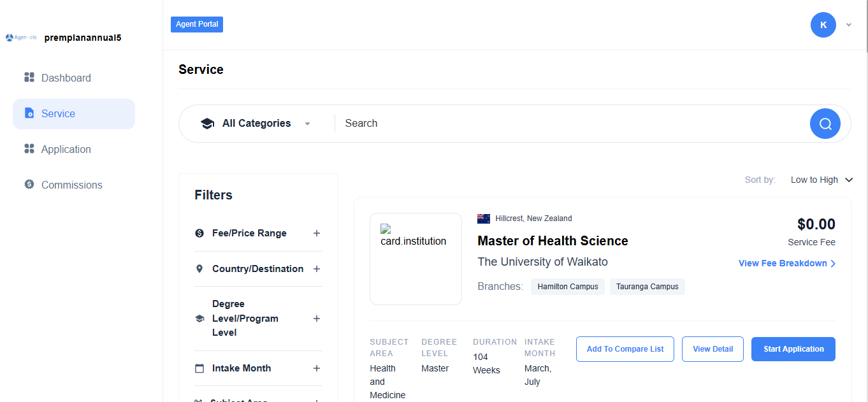The width and height of the screenshot is (868, 402).
Task: Click the Commissions dollar badge icon
Action: click(x=29, y=185)
